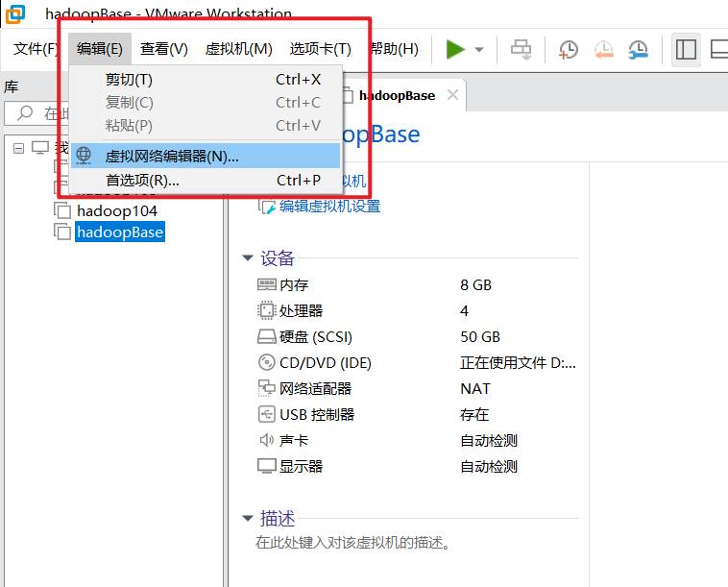
Task: Click the CD/DVD disc icon
Action: [266, 363]
